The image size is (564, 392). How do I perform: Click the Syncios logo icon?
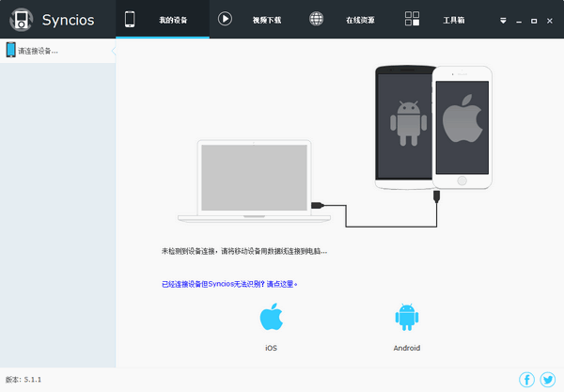[x=21, y=20]
